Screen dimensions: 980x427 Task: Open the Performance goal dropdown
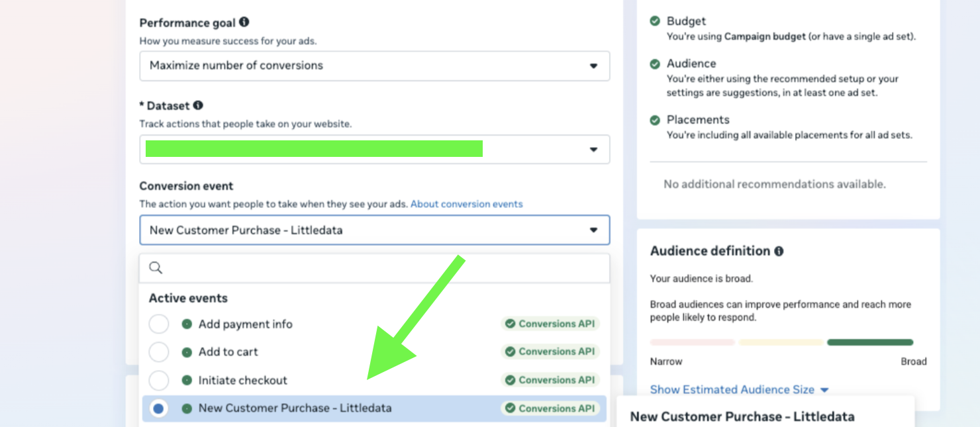click(x=374, y=66)
